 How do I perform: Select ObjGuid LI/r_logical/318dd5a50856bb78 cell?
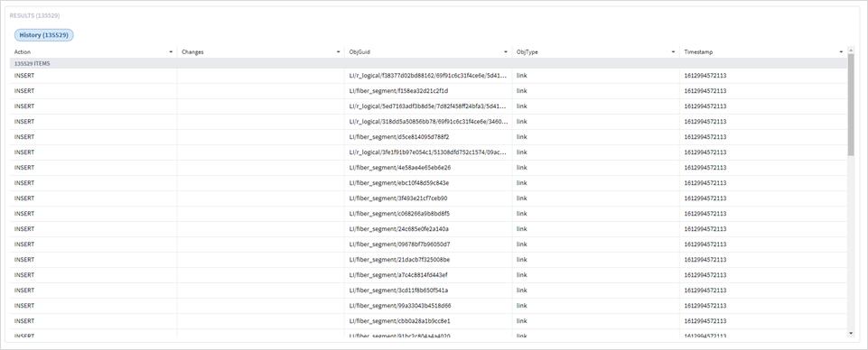(428, 122)
